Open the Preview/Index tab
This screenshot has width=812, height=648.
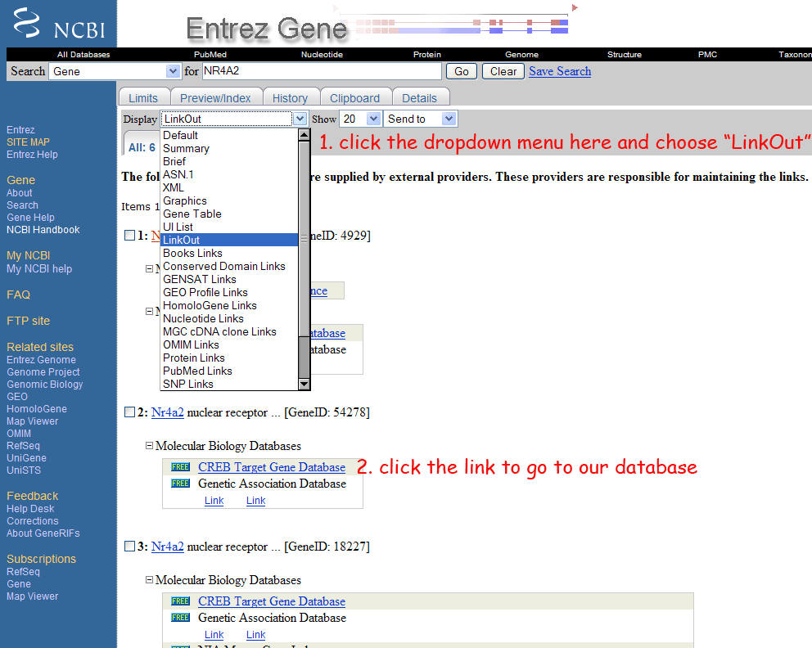point(215,98)
